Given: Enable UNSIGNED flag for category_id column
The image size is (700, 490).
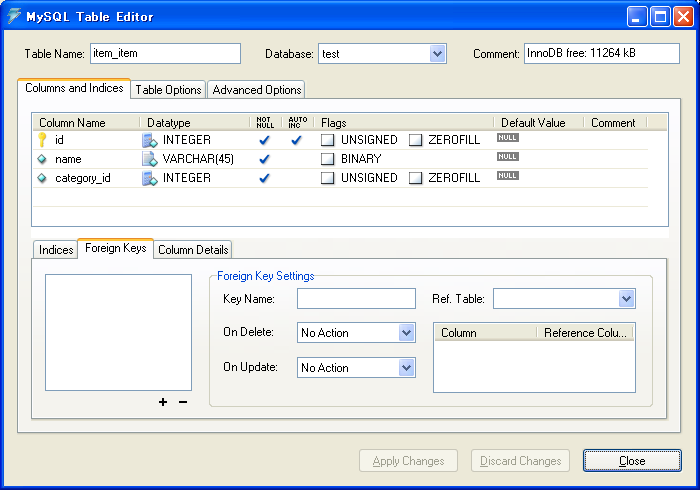Looking at the screenshot, I should (x=328, y=178).
